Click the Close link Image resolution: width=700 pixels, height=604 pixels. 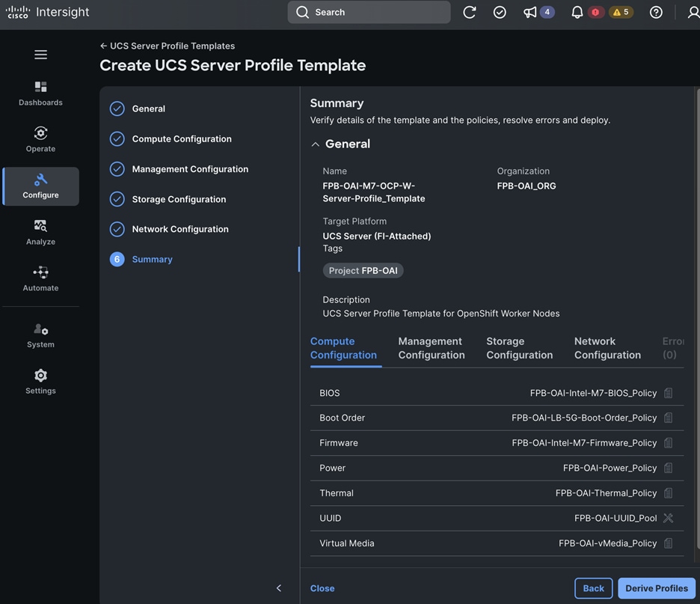click(x=322, y=588)
